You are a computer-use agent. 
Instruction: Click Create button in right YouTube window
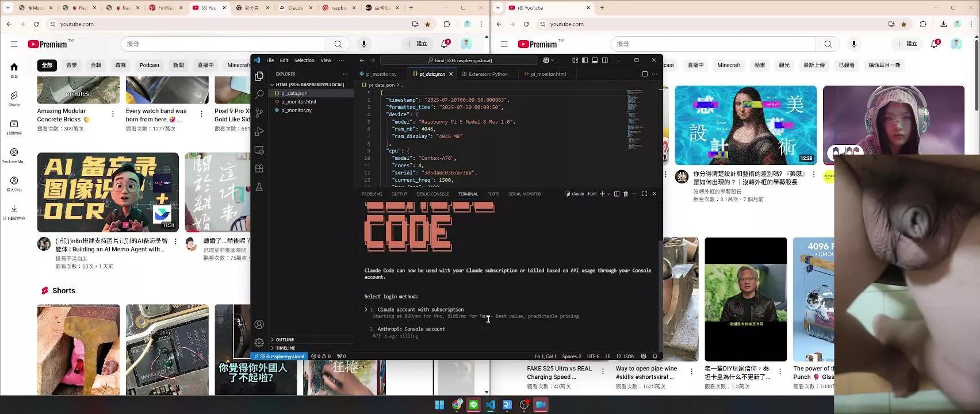(907, 44)
